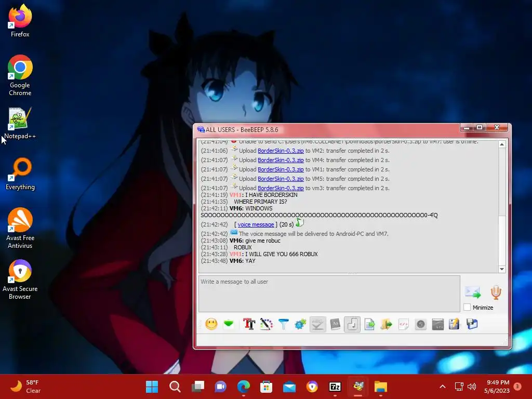This screenshot has width=532, height=399.
Task: Open 7-Zip from the taskbar
Action: tap(335, 387)
